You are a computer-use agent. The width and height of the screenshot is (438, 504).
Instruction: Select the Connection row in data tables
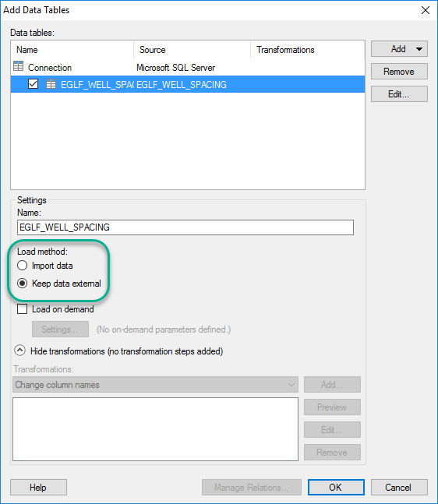point(188,68)
